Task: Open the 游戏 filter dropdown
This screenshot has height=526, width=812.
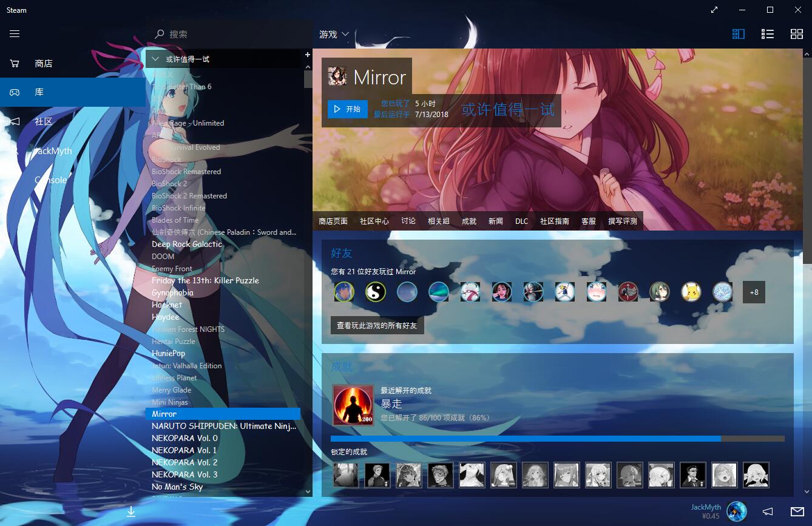Action: point(334,35)
